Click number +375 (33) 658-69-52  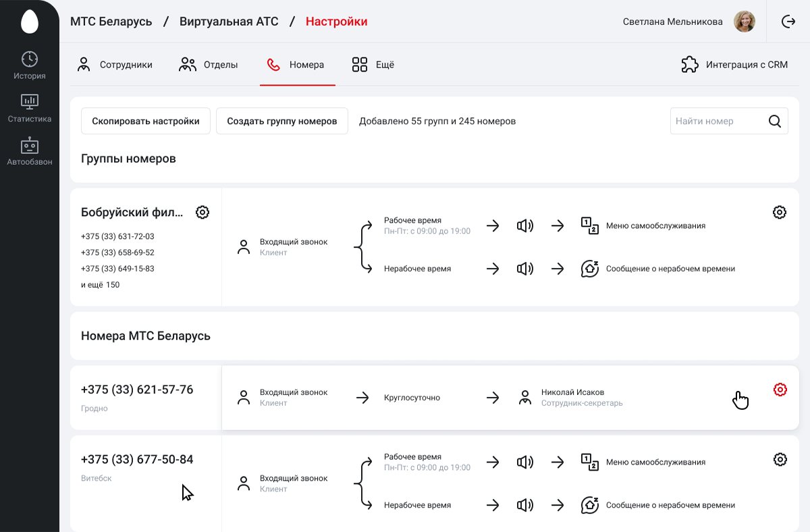[x=117, y=252]
